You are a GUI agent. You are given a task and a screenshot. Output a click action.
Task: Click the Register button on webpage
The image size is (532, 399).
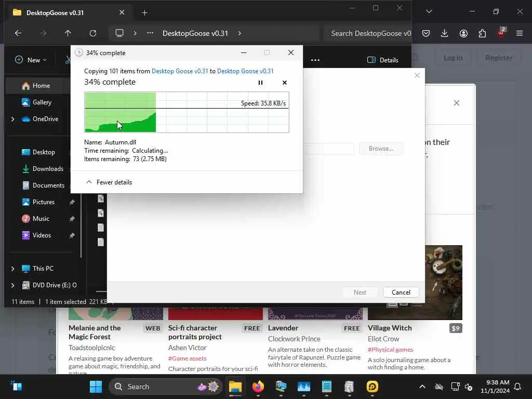tap(499, 58)
